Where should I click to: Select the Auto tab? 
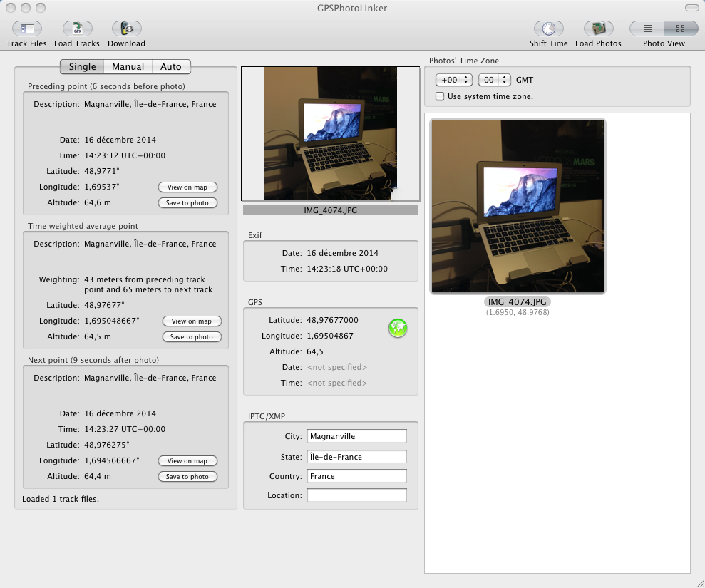171,66
